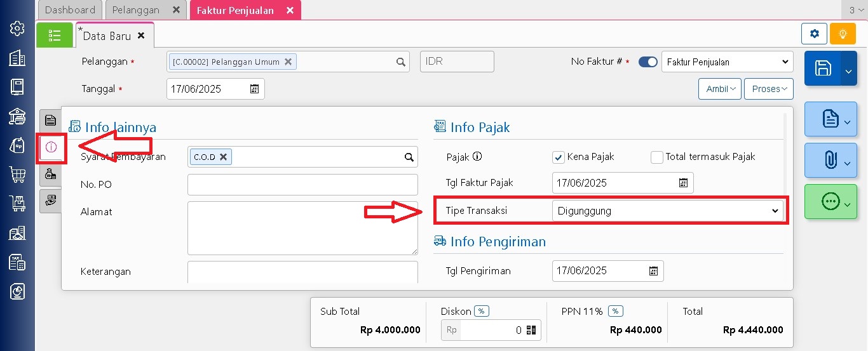Open calendar picker for Tgl Faktur Pajak

[x=683, y=183]
